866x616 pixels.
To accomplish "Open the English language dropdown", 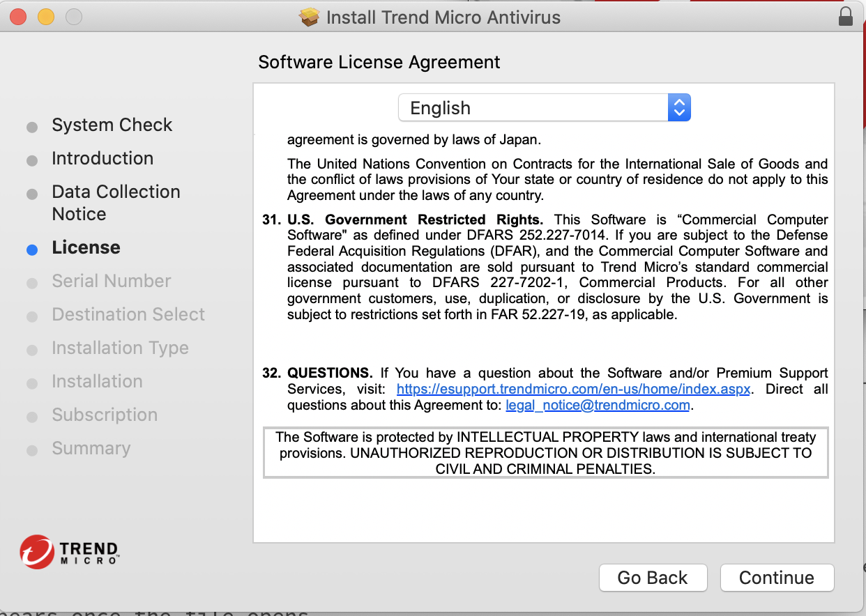I will (x=544, y=108).
